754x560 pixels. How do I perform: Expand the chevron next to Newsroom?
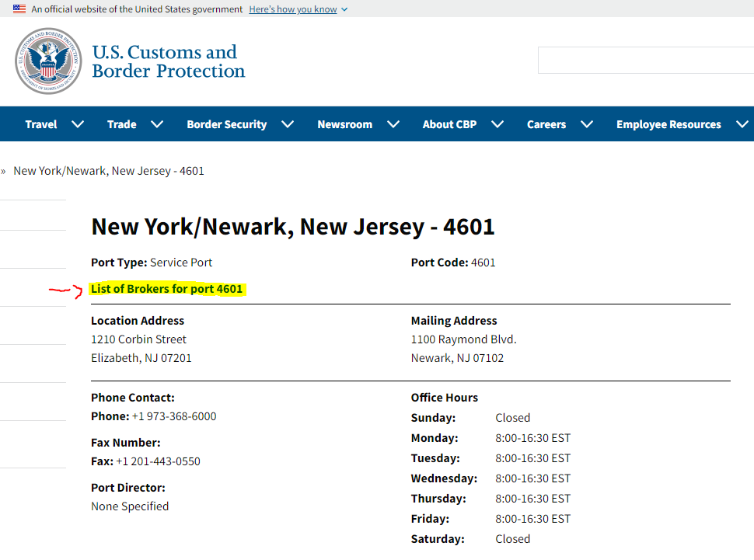[x=393, y=124]
